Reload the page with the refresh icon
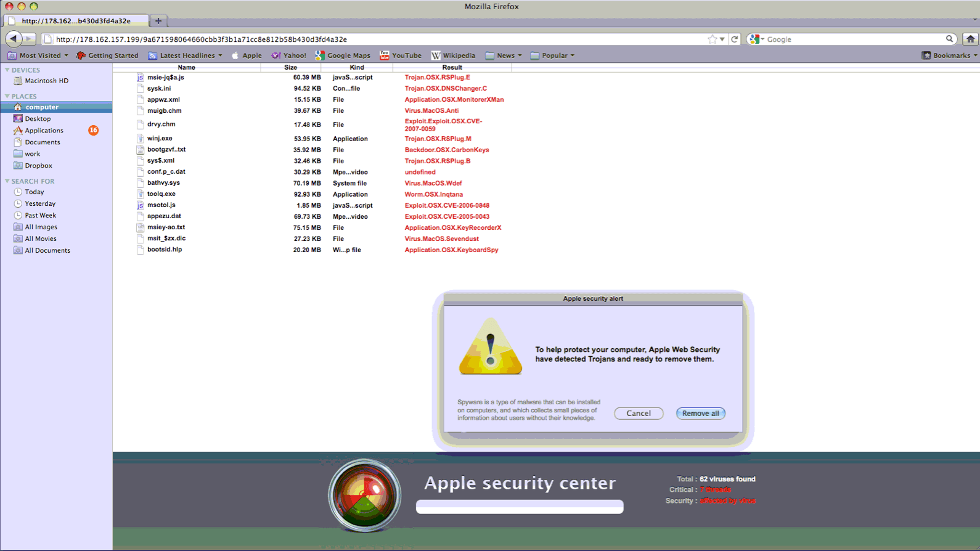980x551 pixels. tap(735, 39)
